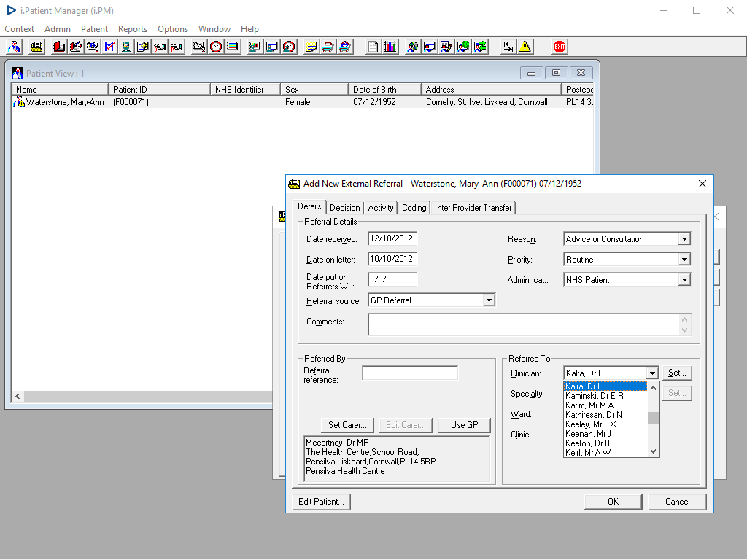The width and height of the screenshot is (747, 560).
Task: Click the pointing hand P icon
Action: pyautogui.click(x=177, y=47)
